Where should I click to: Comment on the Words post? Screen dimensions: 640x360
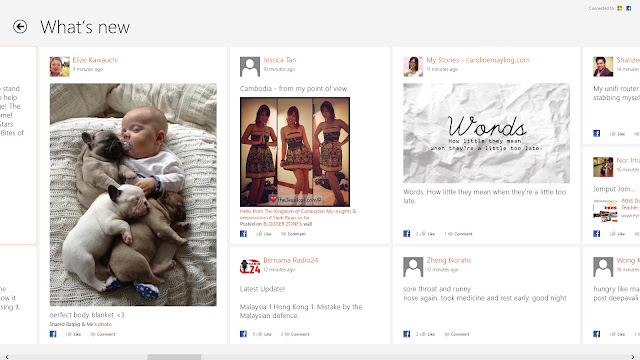point(458,234)
